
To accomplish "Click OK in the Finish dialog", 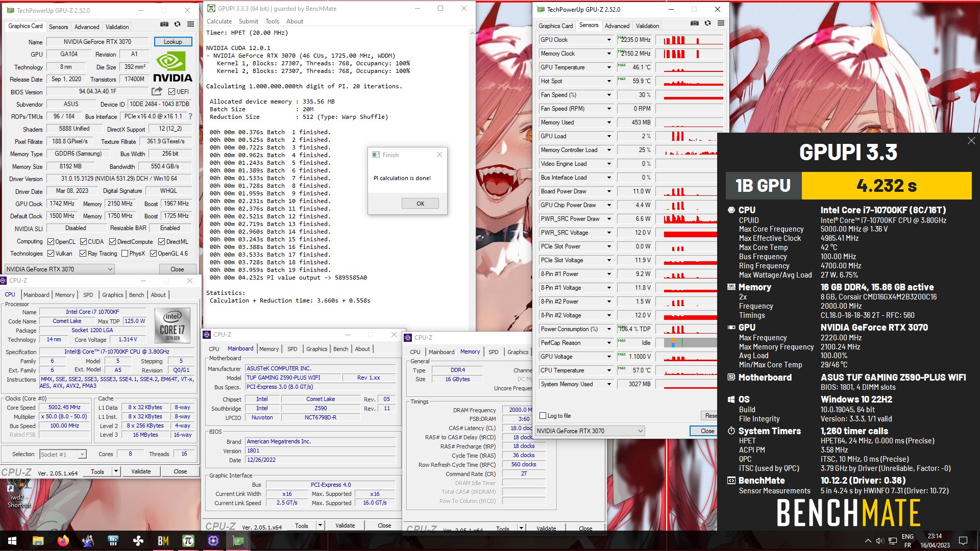I will click(x=420, y=204).
